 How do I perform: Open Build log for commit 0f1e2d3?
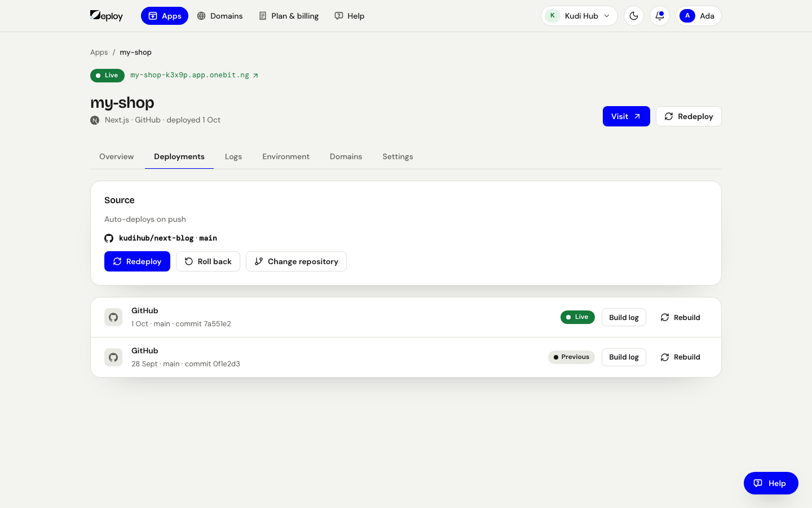click(624, 357)
